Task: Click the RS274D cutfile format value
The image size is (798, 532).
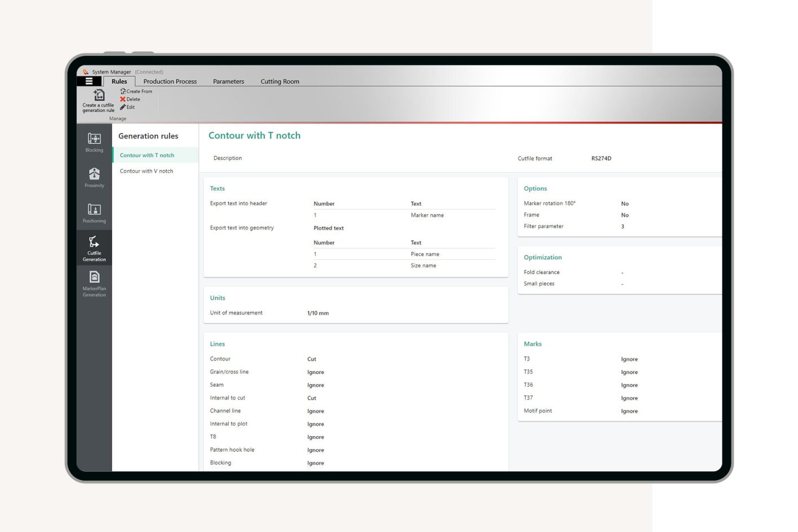Action: pyautogui.click(x=601, y=158)
